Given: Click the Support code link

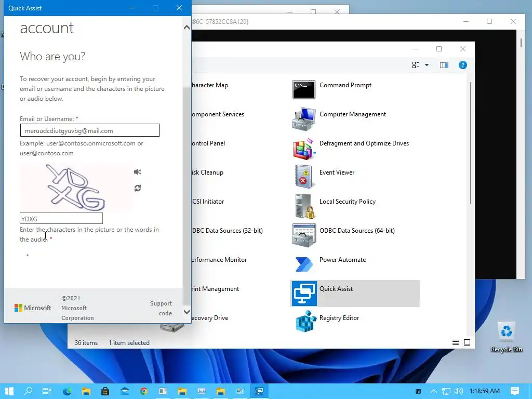Looking at the screenshot, I should click(x=161, y=308).
